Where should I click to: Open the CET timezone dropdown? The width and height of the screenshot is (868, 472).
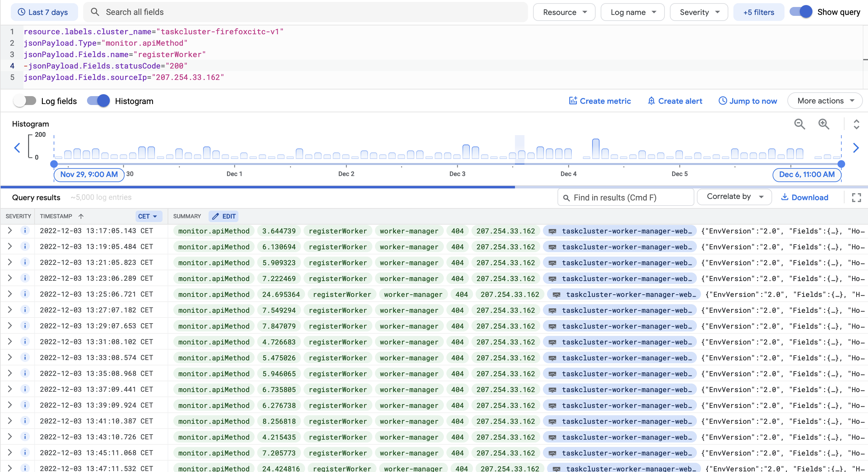[148, 216]
